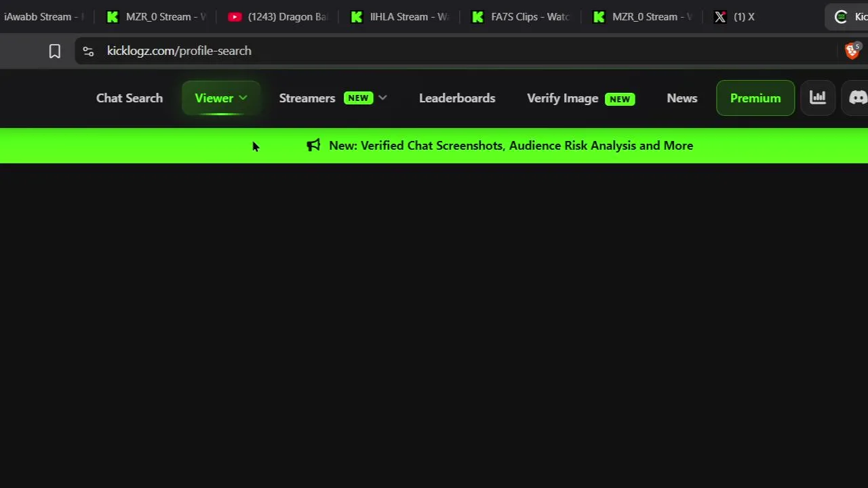Click the Premium button
The height and width of the screenshot is (488, 868).
click(755, 98)
